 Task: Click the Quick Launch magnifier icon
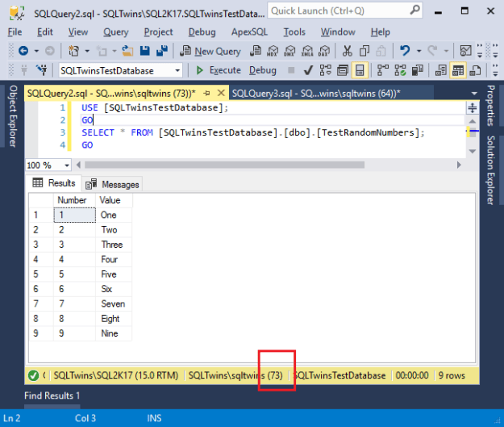(414, 10)
